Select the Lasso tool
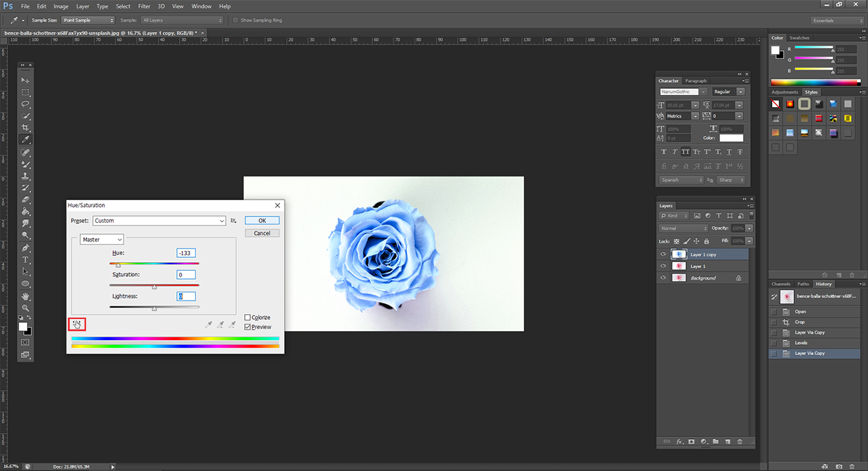This screenshot has height=471, width=868. 26,104
